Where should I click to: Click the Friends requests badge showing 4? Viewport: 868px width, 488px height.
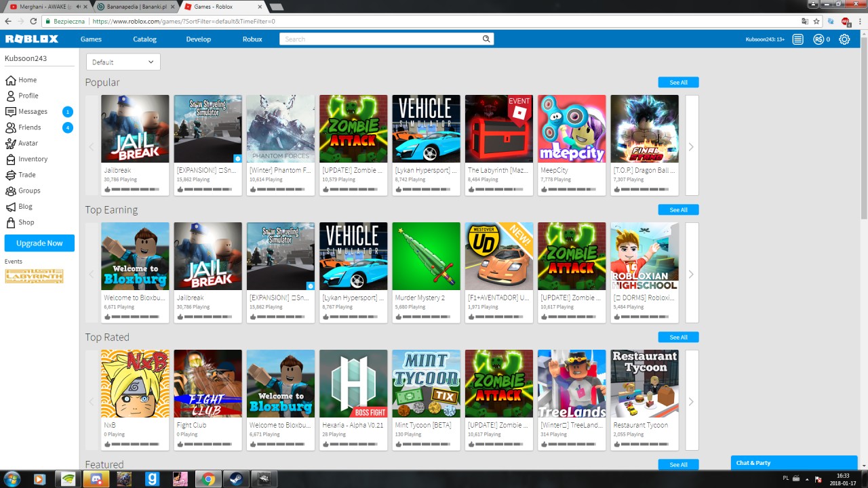pos(67,127)
